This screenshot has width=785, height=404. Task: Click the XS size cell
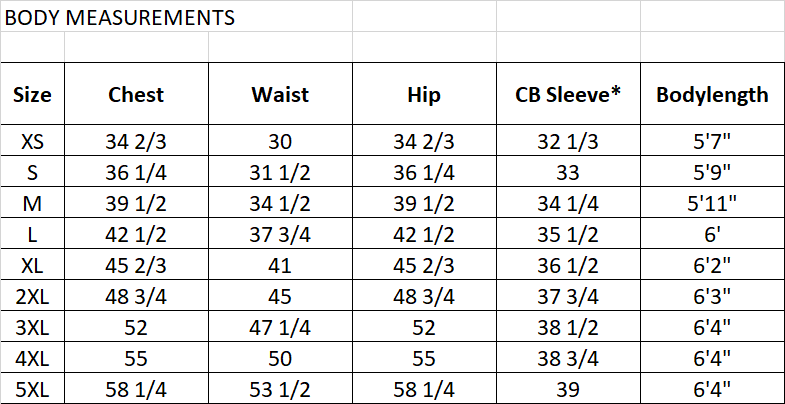tap(32, 142)
